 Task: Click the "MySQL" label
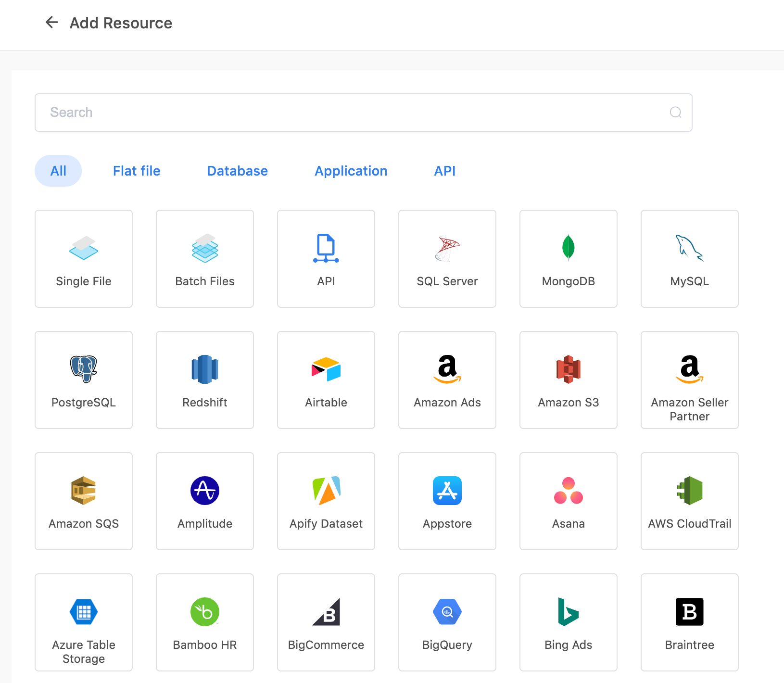click(690, 281)
